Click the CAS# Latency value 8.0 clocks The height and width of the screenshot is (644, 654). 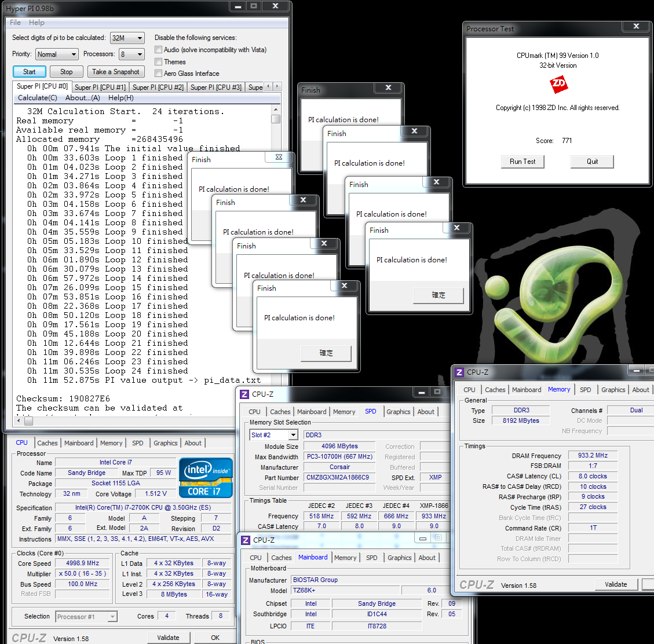click(593, 476)
